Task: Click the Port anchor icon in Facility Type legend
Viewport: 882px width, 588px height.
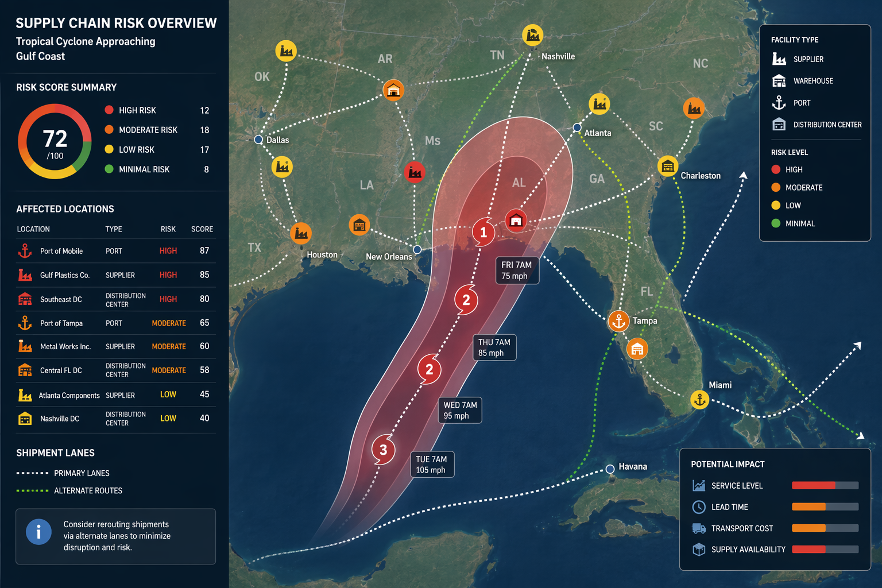Action: coord(779,103)
